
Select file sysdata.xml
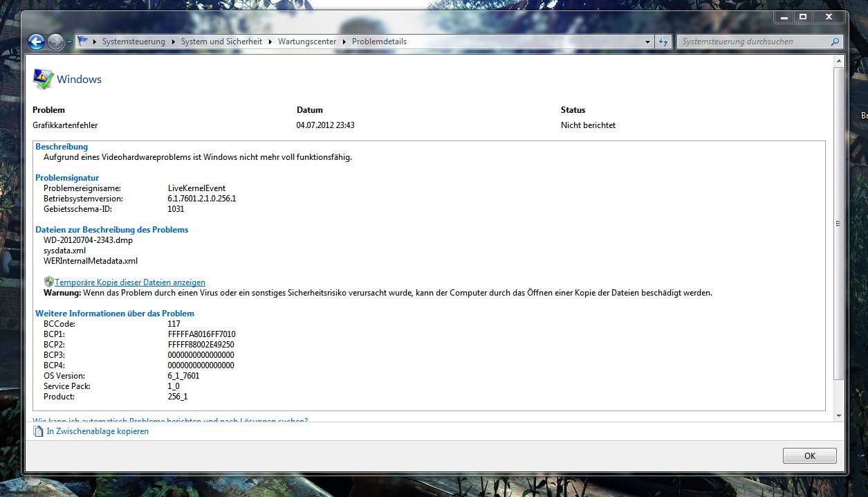(x=64, y=251)
